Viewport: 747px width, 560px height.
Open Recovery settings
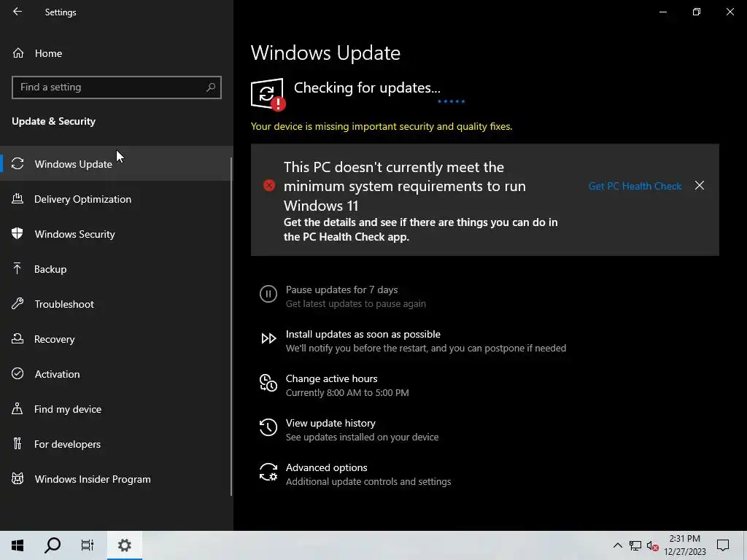click(x=117, y=339)
